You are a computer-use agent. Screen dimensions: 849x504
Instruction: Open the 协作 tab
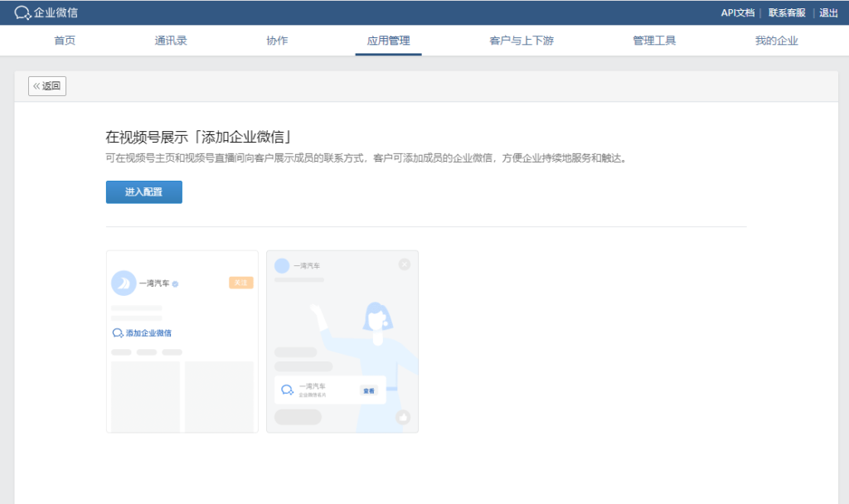[277, 41]
